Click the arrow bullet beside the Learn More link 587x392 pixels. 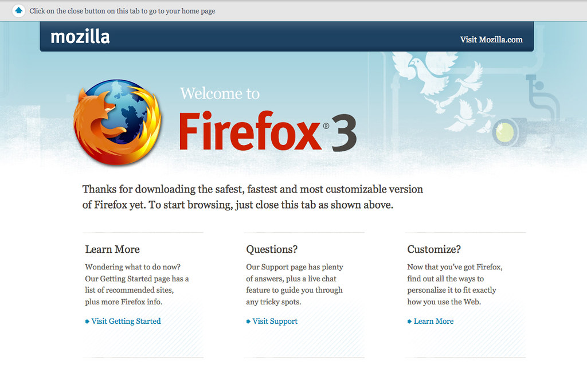[409, 322]
